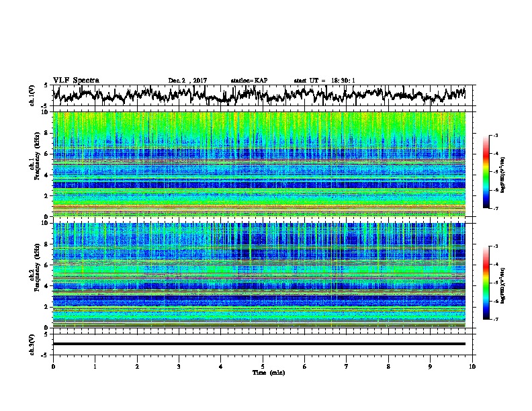Click the ch.2 log(PSD) colorbar label
This screenshot has height=411, width=532.
tap(503, 285)
